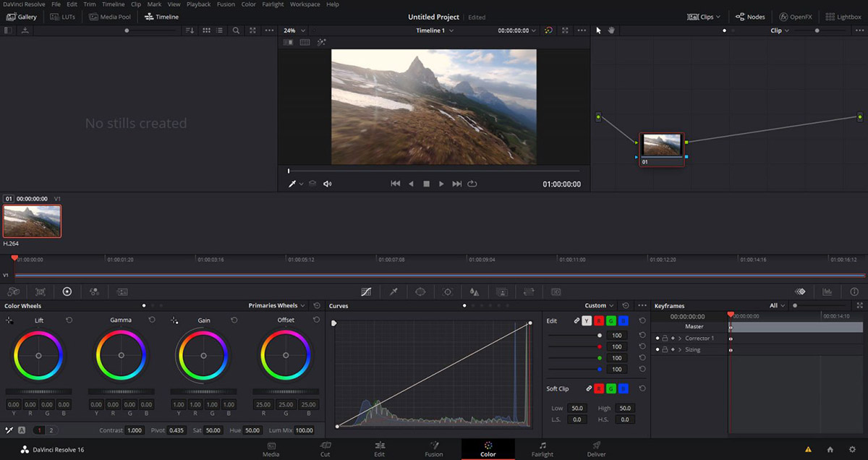Open the Curves palette icon
The image size is (868, 460).
366,291
